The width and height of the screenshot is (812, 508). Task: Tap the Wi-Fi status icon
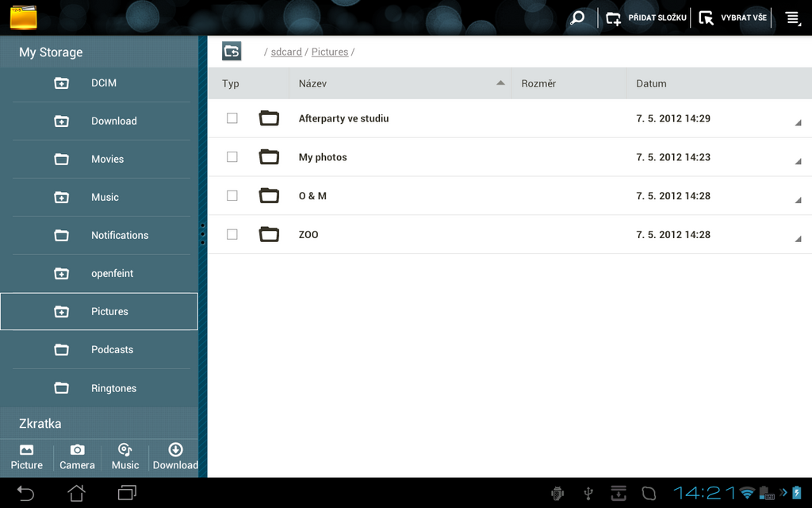746,493
